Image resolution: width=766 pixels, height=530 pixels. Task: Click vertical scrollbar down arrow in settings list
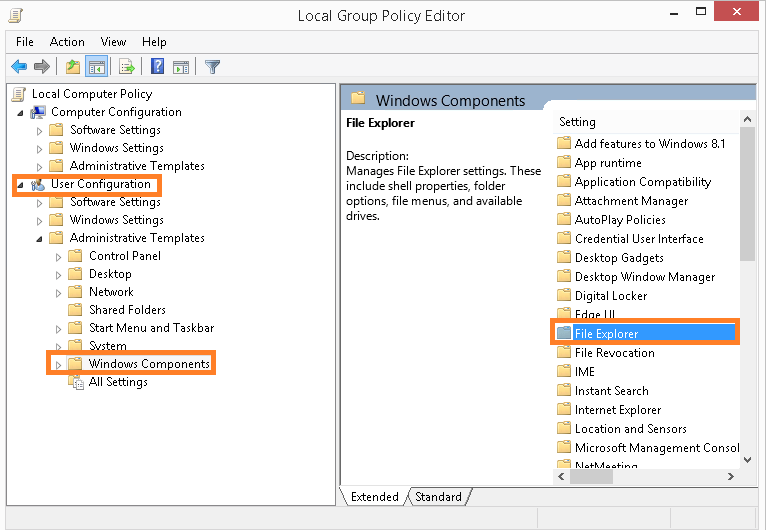[747, 460]
